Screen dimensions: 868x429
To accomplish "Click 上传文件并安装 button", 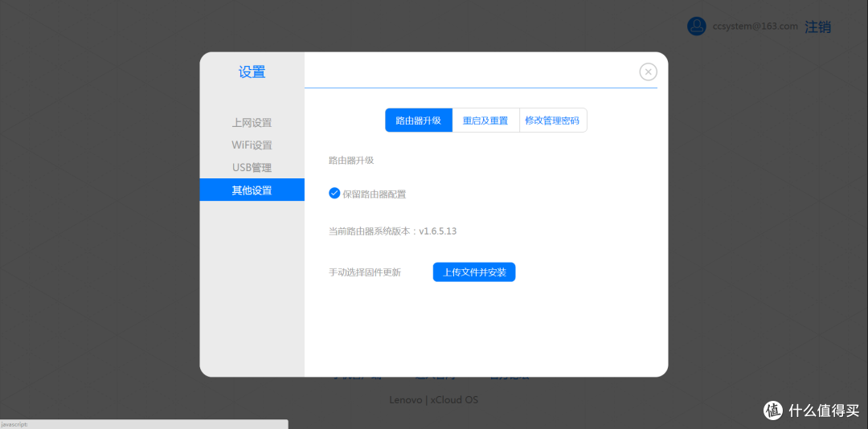I will point(474,272).
